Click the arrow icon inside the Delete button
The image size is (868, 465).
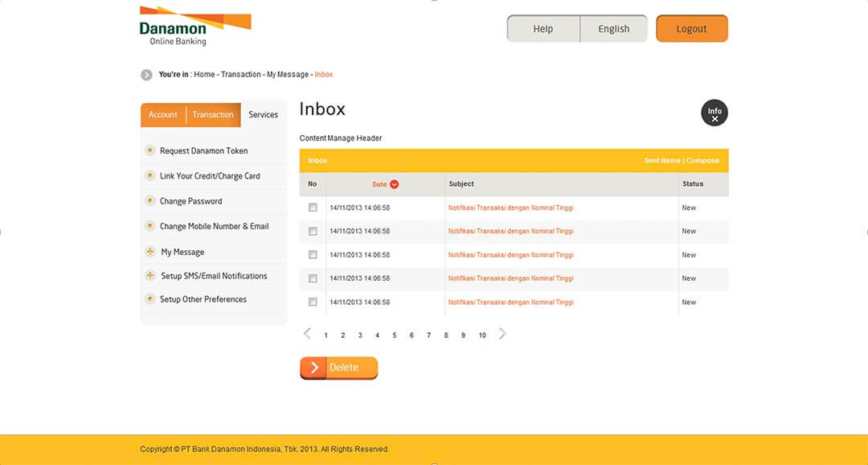[x=315, y=368]
